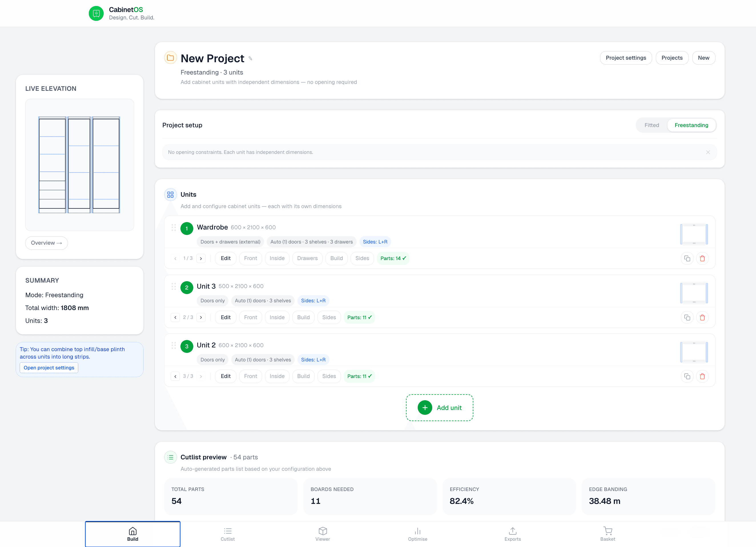
Task: Open Sides section of Unit 2
Action: point(329,376)
